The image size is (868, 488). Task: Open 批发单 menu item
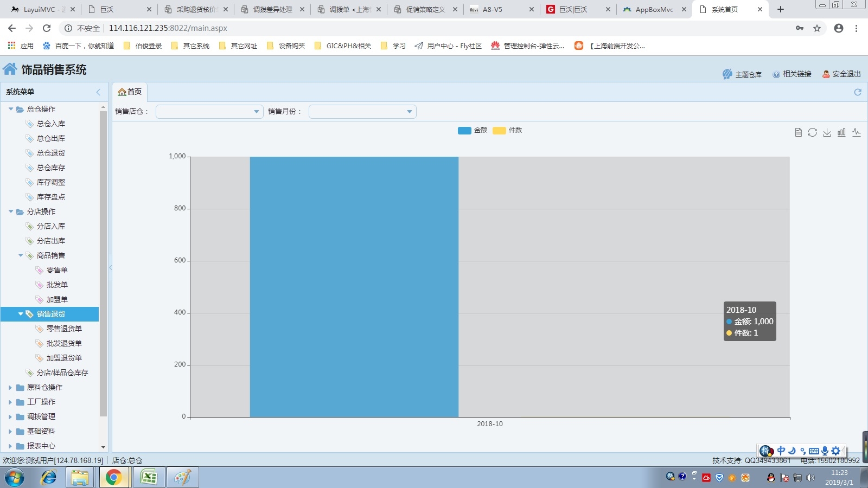(x=57, y=285)
